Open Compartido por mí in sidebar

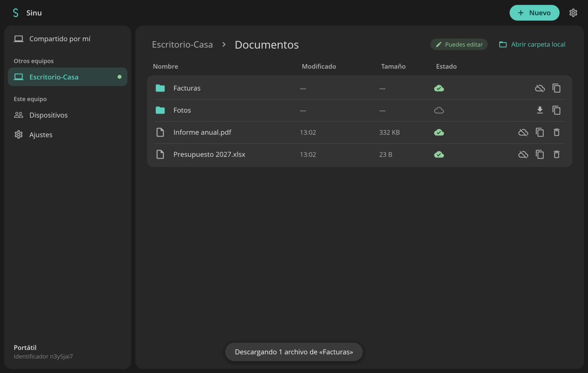(x=68, y=39)
